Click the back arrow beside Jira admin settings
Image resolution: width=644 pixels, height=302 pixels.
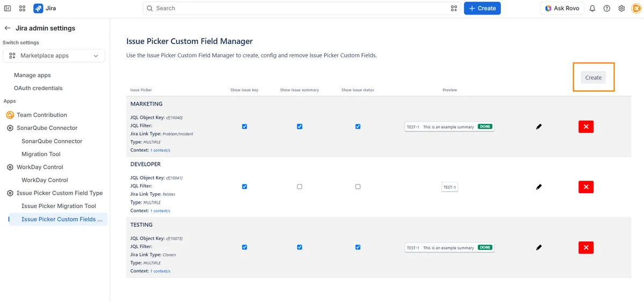pos(8,28)
